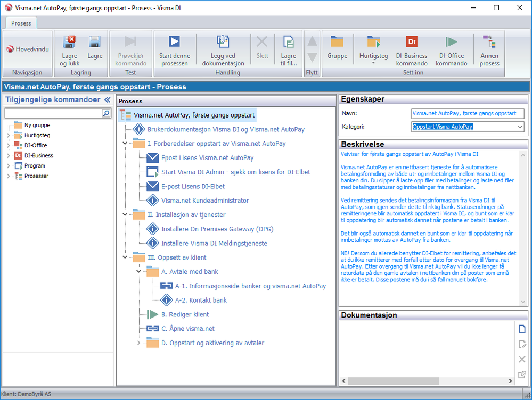
Task: Select Start Visma DI Admin step
Action: [x=235, y=172]
